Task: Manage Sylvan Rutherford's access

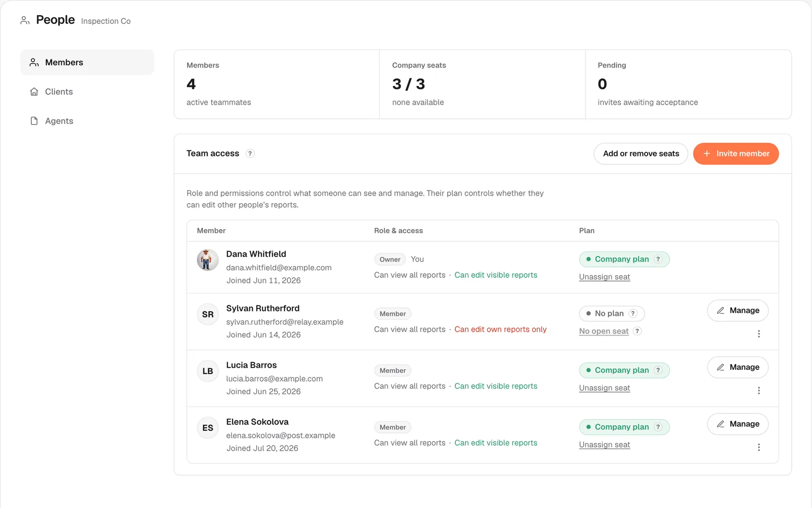Action: pos(737,310)
